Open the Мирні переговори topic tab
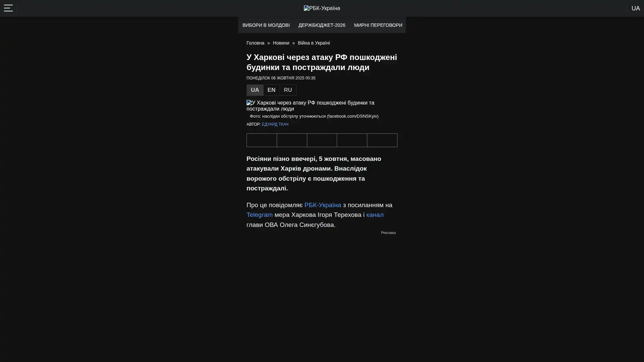Viewport: 644px width, 362px height. point(378,25)
